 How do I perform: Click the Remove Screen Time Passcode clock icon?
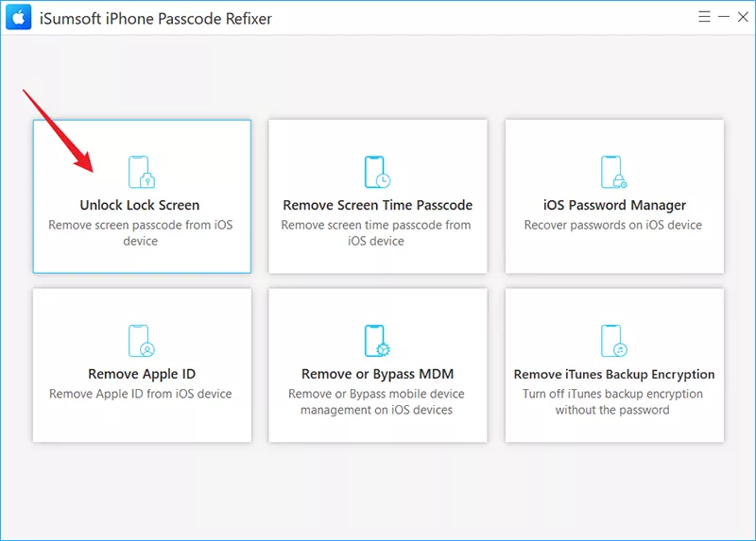click(x=377, y=172)
